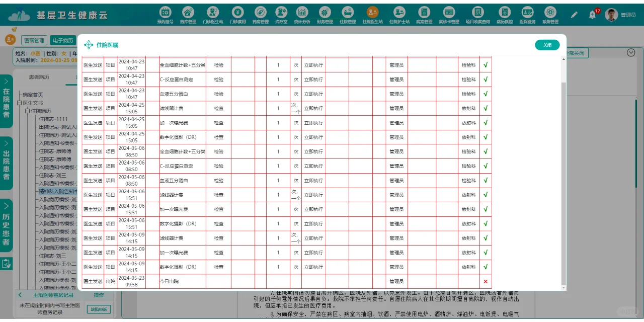Expand the 全部关闭 chevron on the right
The width and height of the screenshot is (644, 322).
(x=630, y=52)
